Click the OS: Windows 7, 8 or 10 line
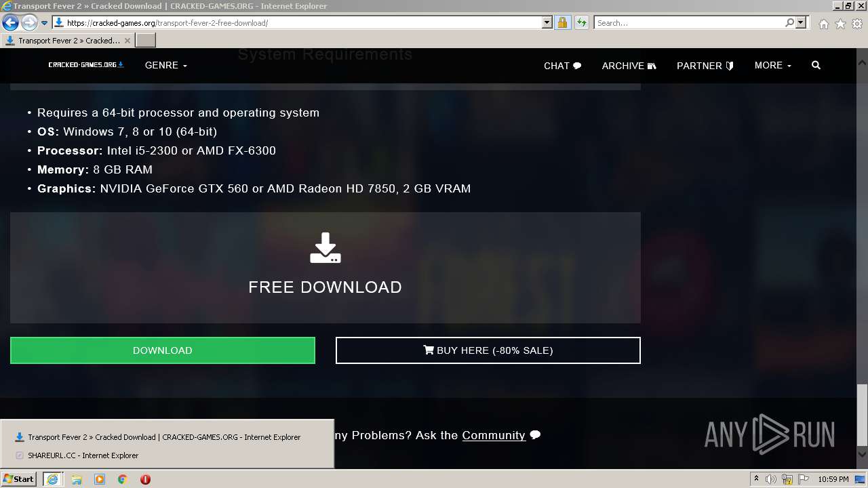Image resolution: width=868 pixels, height=488 pixels. tap(127, 131)
